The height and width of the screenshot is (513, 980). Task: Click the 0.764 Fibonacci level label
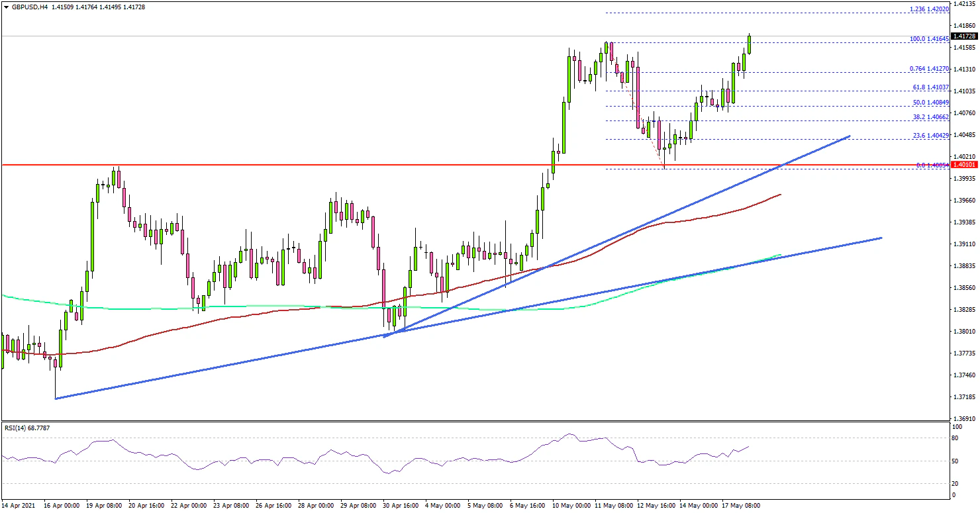click(930, 69)
